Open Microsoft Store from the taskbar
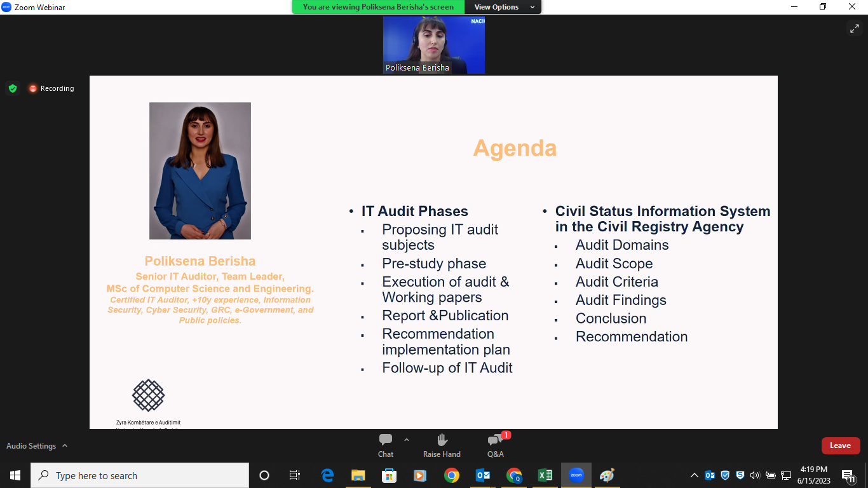This screenshot has width=868, height=488. point(389,475)
